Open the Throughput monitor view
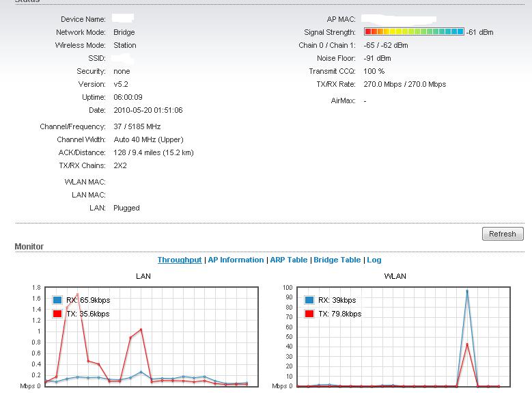This screenshot has width=532, height=393. pos(180,260)
